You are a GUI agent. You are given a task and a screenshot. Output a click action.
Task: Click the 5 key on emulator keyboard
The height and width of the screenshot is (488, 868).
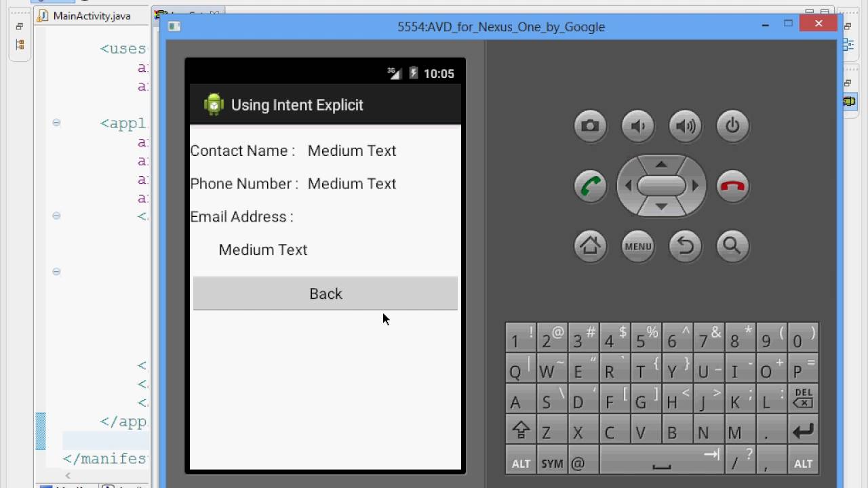[x=646, y=337]
